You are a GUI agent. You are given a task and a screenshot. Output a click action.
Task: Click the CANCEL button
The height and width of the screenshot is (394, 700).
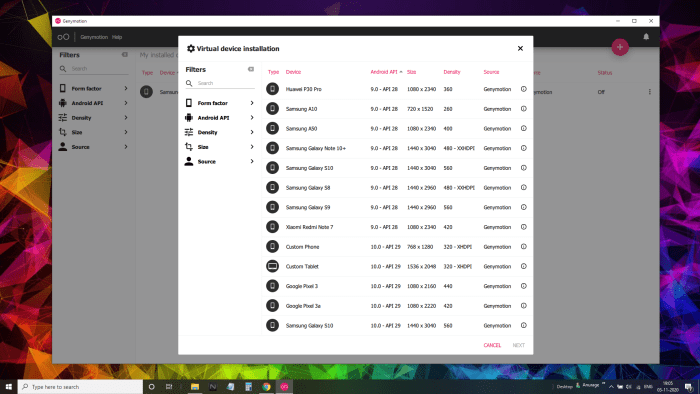pyautogui.click(x=492, y=345)
